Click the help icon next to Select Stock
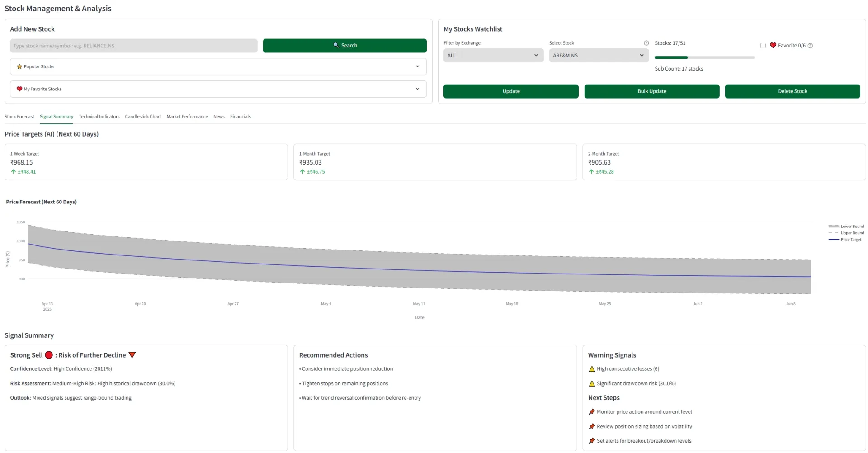The image size is (868, 453). [x=646, y=43]
